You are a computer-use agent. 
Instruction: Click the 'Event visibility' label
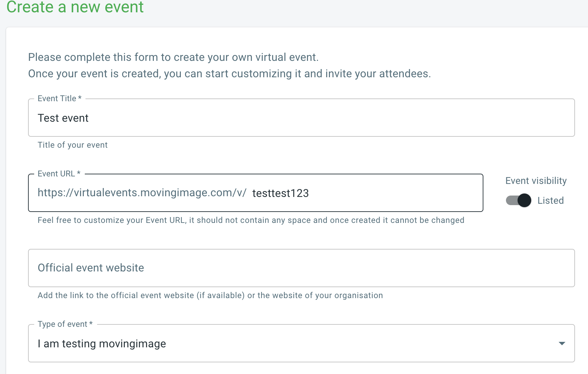[x=536, y=181]
